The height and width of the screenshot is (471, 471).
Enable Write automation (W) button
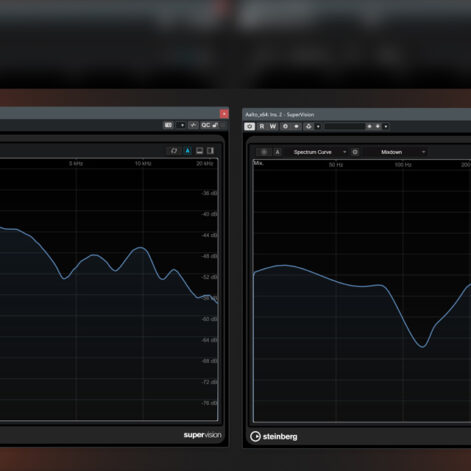273,126
